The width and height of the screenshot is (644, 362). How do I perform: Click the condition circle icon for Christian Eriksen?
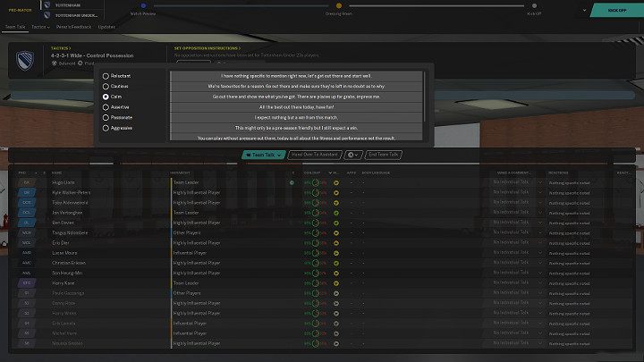click(316, 263)
